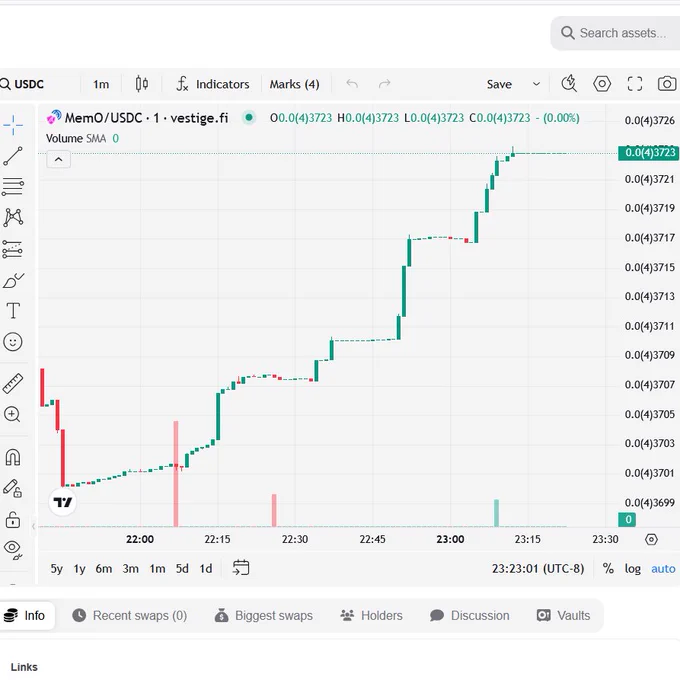Open the Biggest swaps tab

pyautogui.click(x=264, y=615)
